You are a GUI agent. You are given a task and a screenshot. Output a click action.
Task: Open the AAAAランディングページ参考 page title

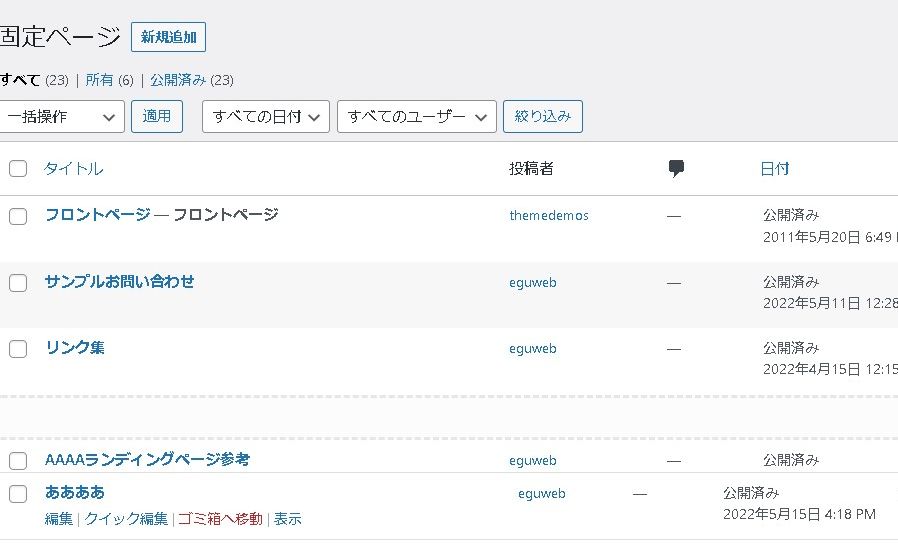tap(147, 460)
